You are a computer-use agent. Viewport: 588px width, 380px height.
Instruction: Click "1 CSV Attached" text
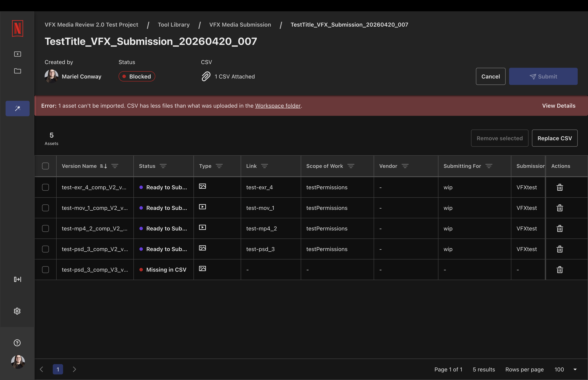click(x=235, y=76)
